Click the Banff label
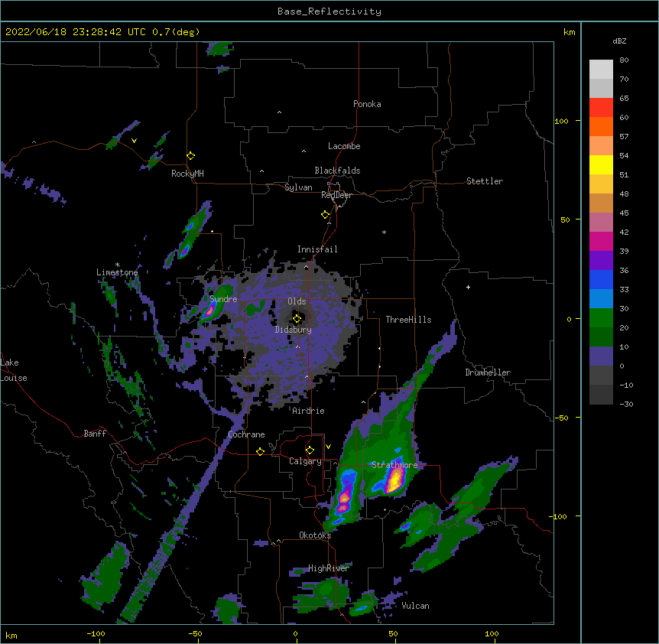Viewport: 659px width, 644px height. (95, 434)
